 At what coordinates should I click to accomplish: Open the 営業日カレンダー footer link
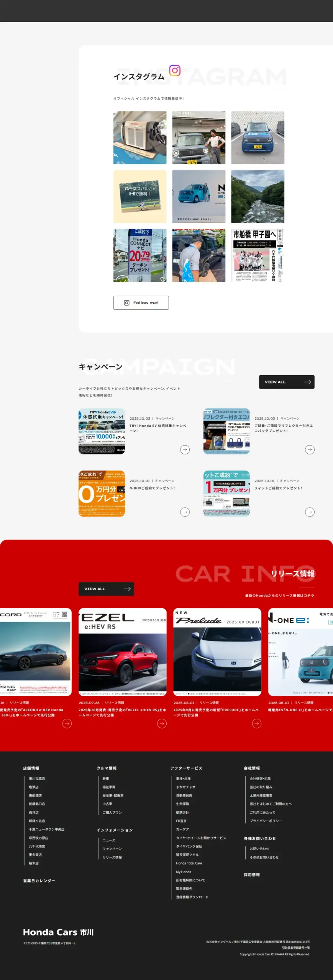pos(39,881)
